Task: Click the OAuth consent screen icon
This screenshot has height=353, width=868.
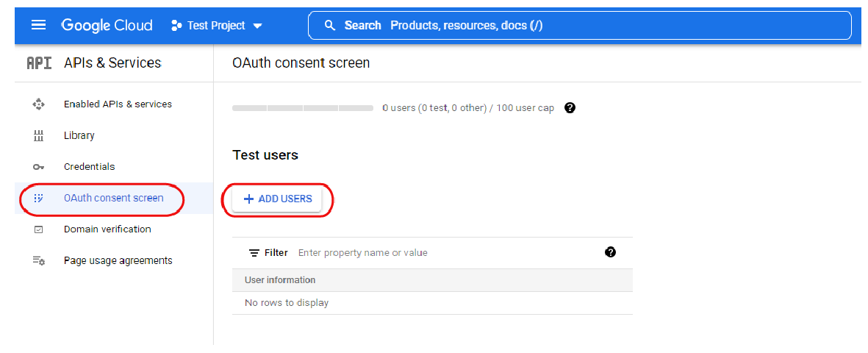Action: [x=38, y=198]
